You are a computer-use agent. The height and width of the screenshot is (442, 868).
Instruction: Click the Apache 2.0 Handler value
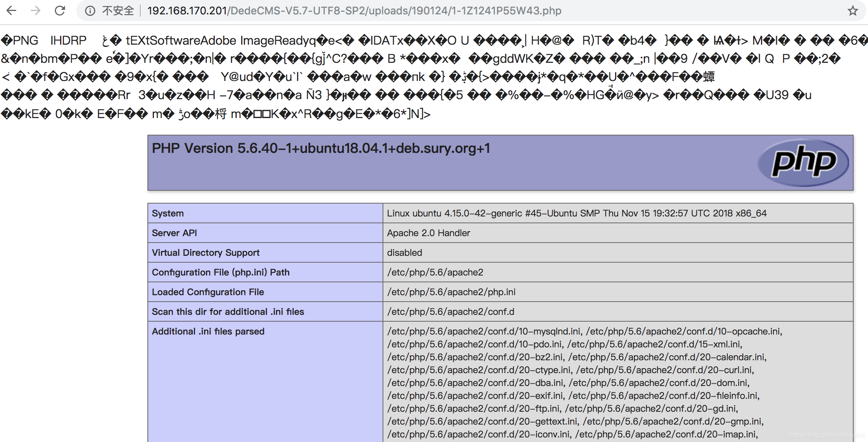click(x=428, y=233)
